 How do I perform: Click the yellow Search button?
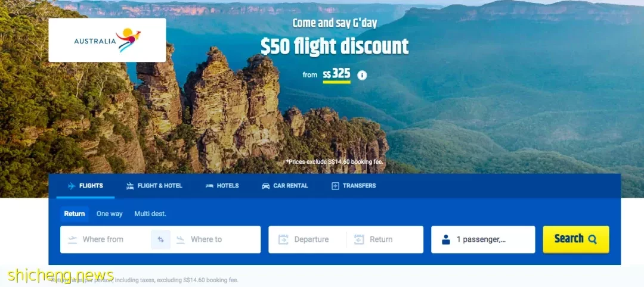click(x=576, y=239)
